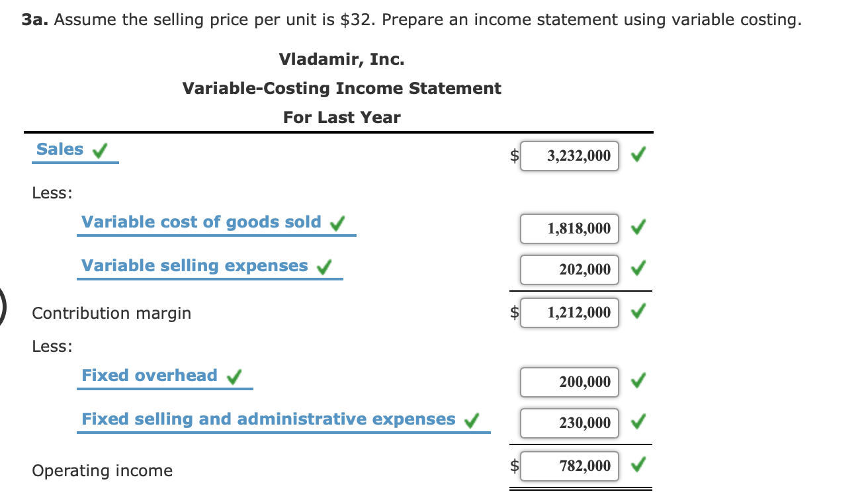Image resolution: width=864 pixels, height=504 pixels.
Task: Click the checkmark beside the 1,212,000 contribution margin
Action: [637, 312]
